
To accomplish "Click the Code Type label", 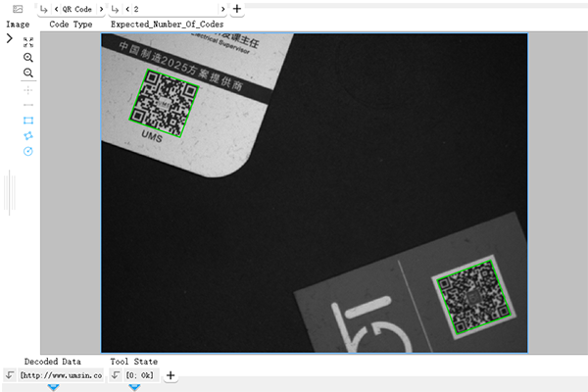I will click(71, 24).
